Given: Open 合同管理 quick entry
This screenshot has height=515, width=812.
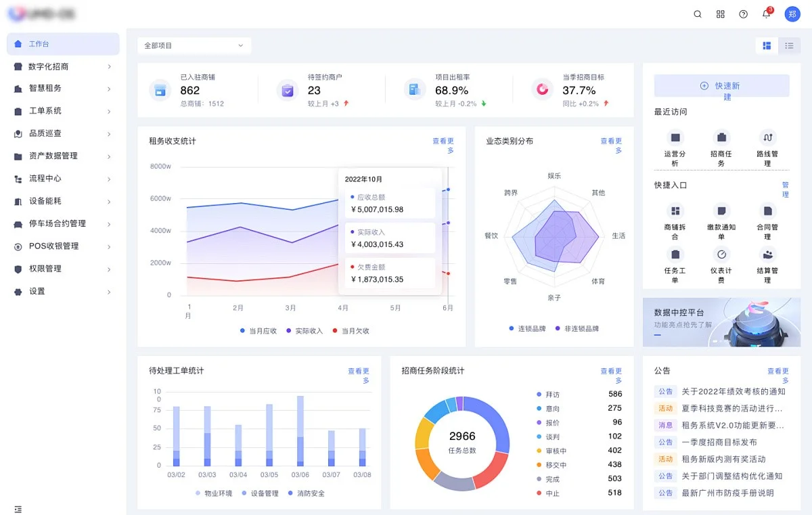Looking at the screenshot, I should [767, 222].
